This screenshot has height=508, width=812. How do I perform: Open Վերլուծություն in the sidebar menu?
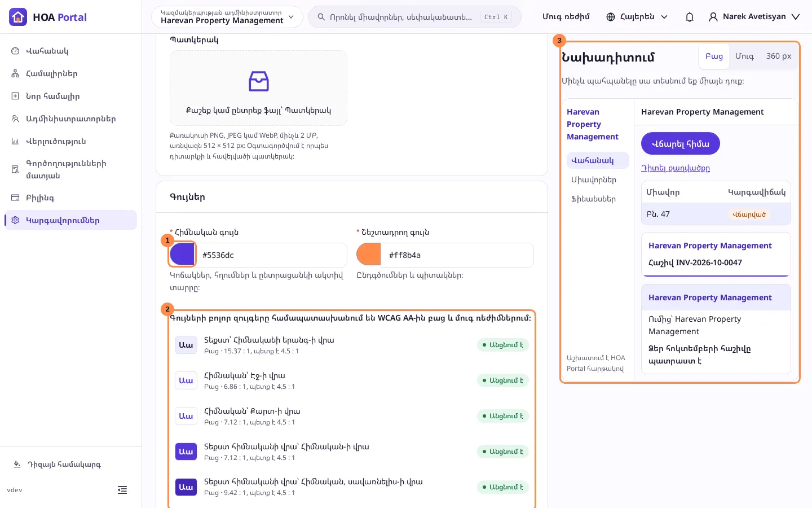(70, 141)
